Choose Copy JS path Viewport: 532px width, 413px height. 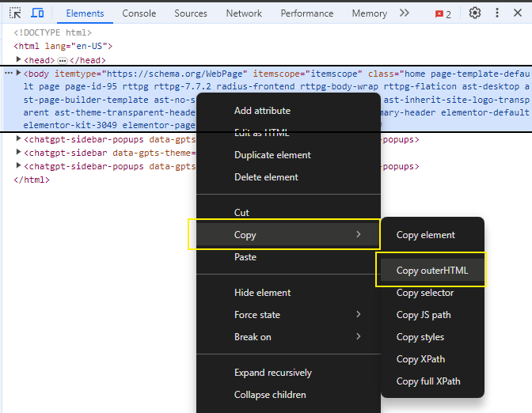point(432,315)
